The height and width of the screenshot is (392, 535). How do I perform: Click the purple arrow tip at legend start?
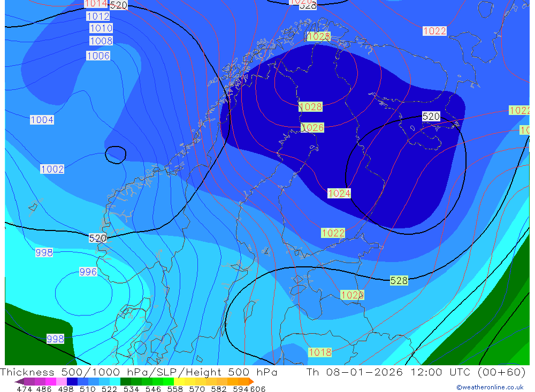pos(19,381)
